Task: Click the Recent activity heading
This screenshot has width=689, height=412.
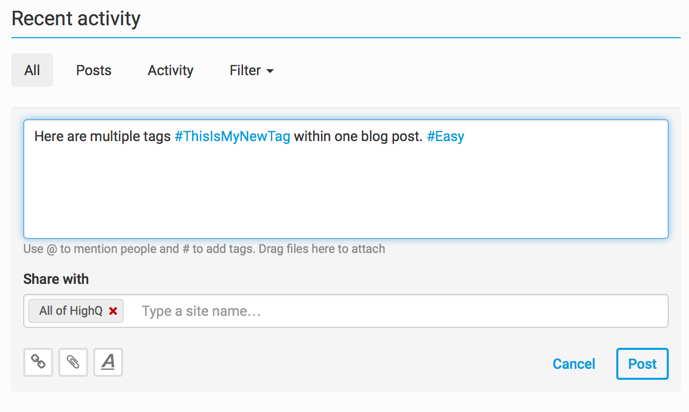Action: pyautogui.click(x=76, y=19)
